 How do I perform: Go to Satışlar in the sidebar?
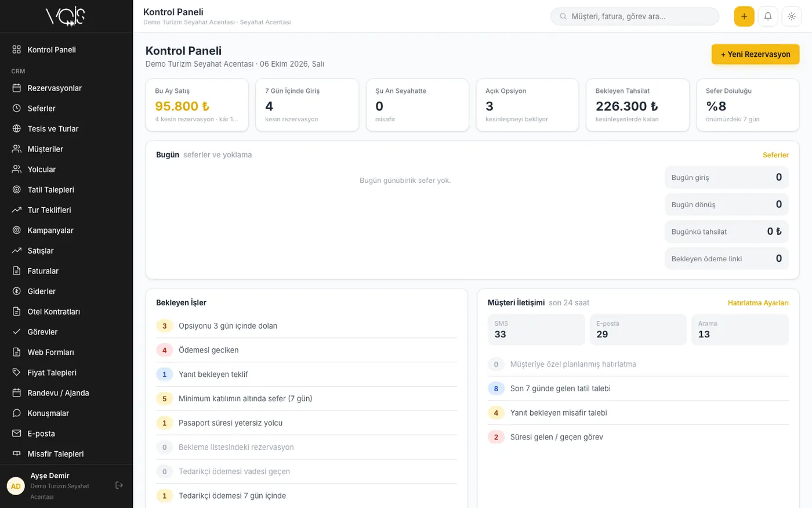(x=67, y=251)
